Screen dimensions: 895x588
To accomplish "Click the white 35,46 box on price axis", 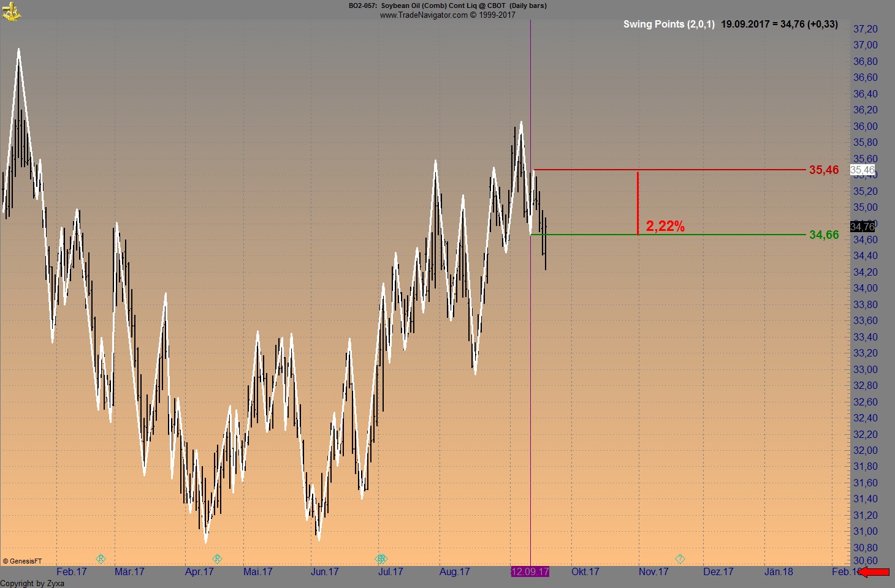I will point(862,171).
